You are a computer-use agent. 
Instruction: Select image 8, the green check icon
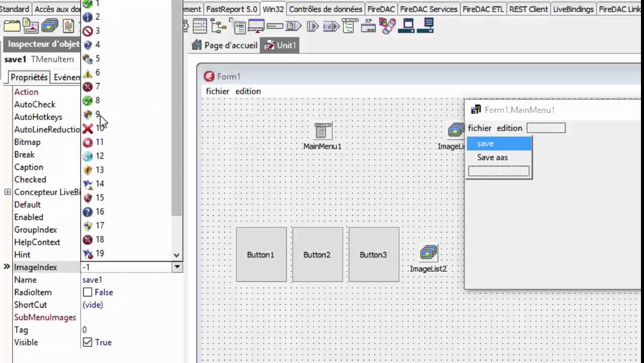[x=126, y=100]
